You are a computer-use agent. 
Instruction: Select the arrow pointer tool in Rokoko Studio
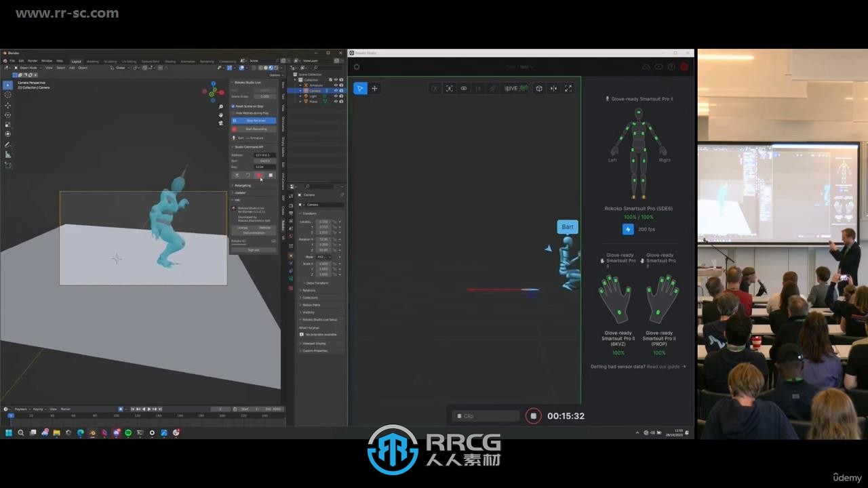click(x=360, y=88)
